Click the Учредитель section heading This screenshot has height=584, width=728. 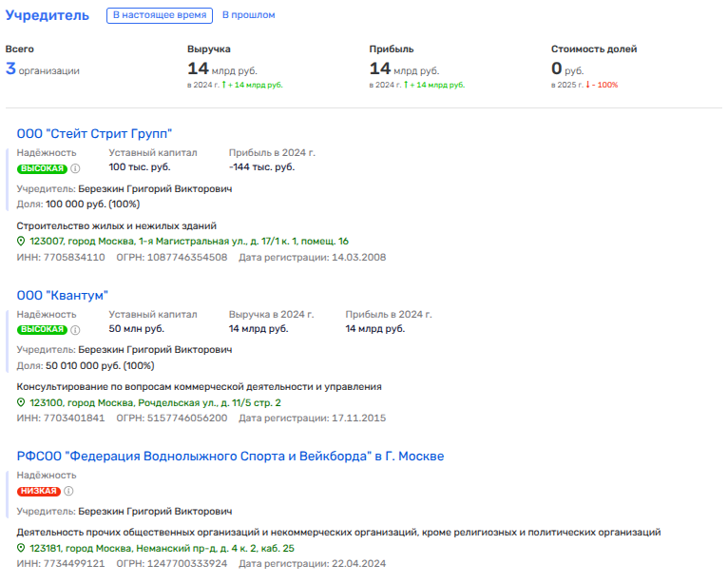(x=48, y=15)
